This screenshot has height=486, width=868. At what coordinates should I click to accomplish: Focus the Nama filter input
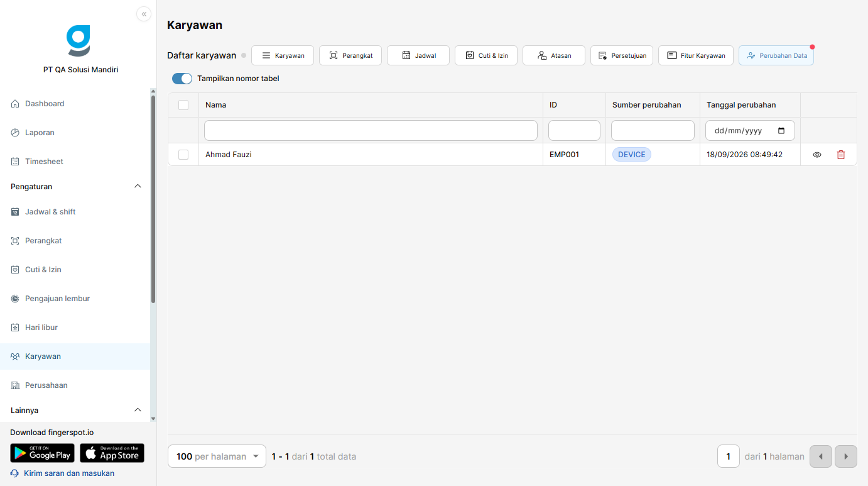(371, 131)
